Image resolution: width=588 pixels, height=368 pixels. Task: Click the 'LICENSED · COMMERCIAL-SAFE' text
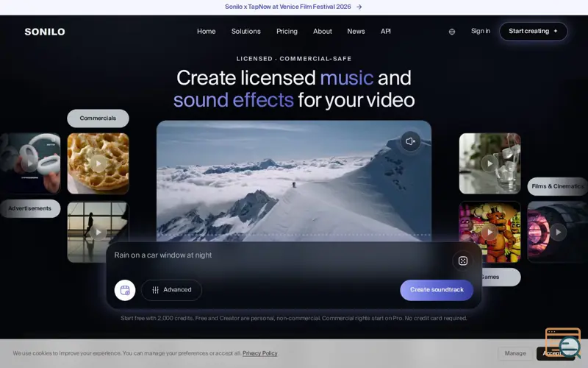(x=294, y=59)
